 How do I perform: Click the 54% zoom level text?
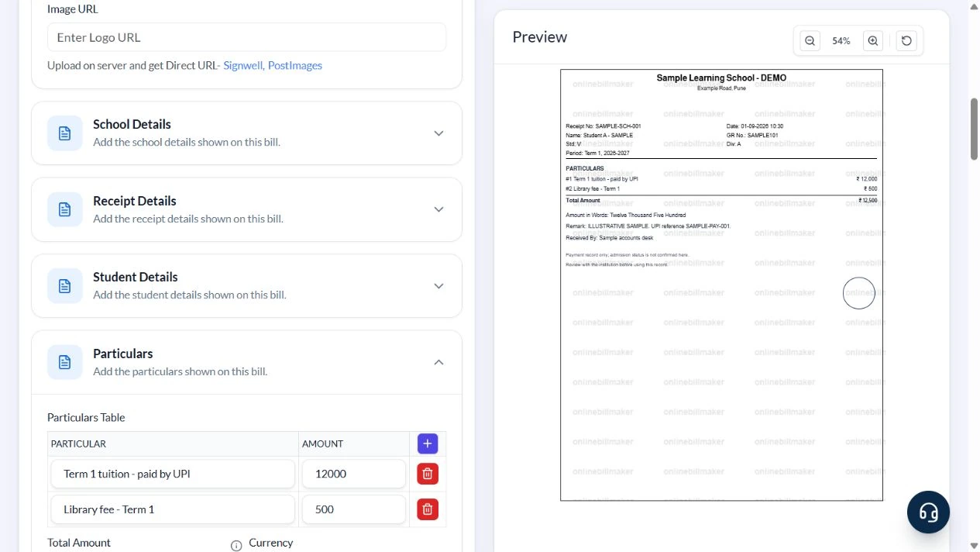841,41
